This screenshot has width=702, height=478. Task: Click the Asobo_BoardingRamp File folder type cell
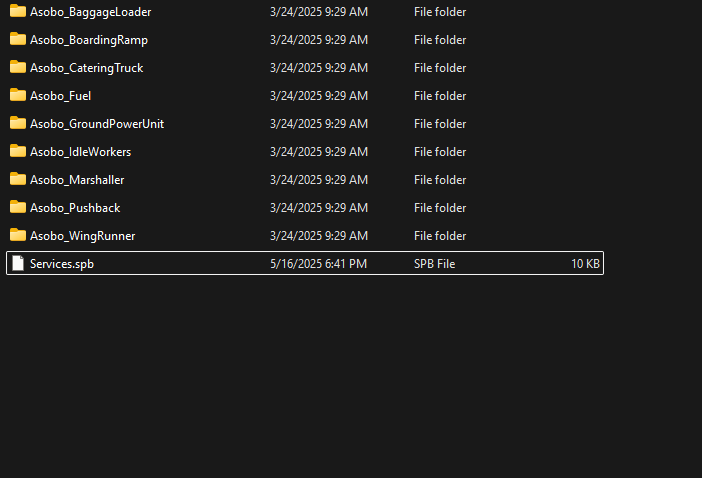click(440, 40)
